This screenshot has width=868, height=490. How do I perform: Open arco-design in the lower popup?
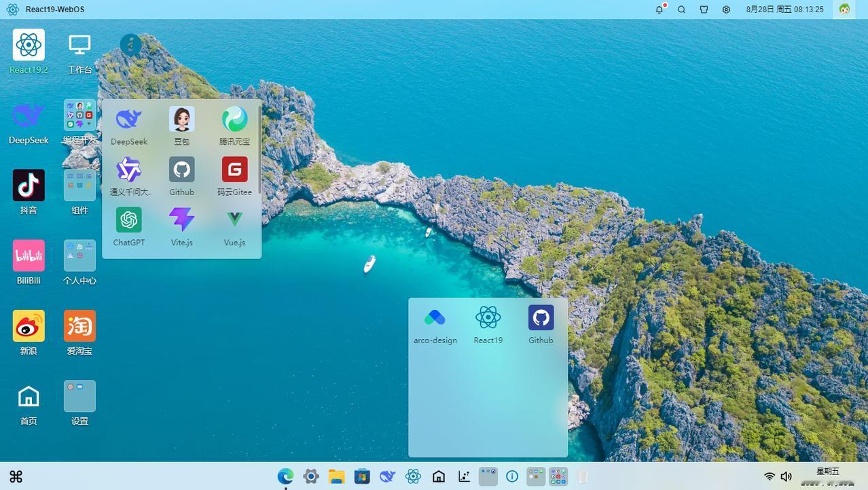tap(435, 317)
